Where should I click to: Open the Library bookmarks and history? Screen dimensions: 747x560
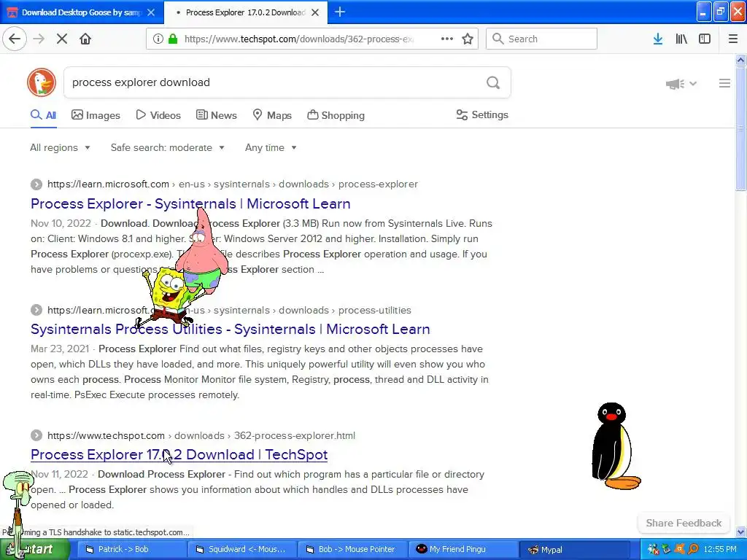681,39
